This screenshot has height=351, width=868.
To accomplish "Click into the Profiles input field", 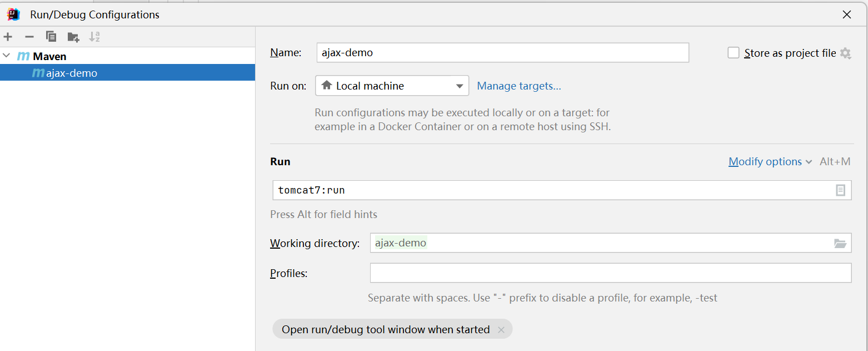I will 610,273.
